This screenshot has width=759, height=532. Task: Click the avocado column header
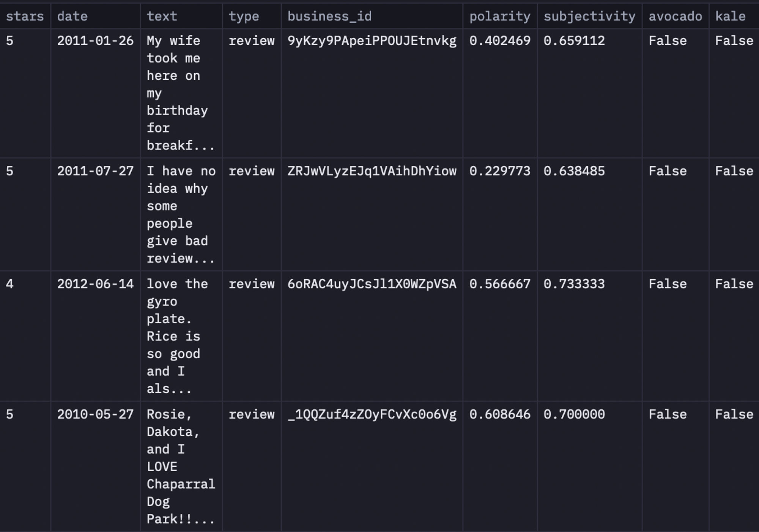click(x=675, y=16)
